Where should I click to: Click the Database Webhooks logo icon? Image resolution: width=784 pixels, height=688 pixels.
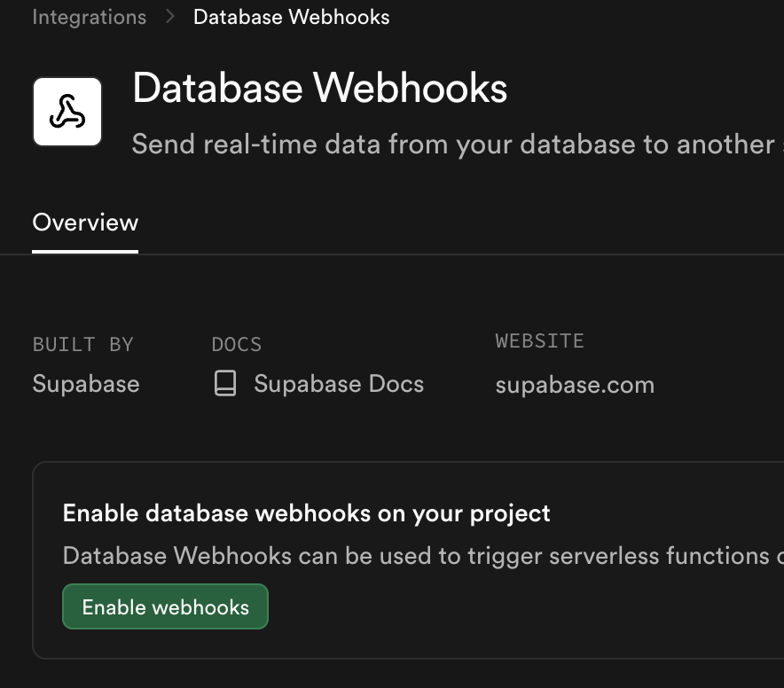point(67,112)
